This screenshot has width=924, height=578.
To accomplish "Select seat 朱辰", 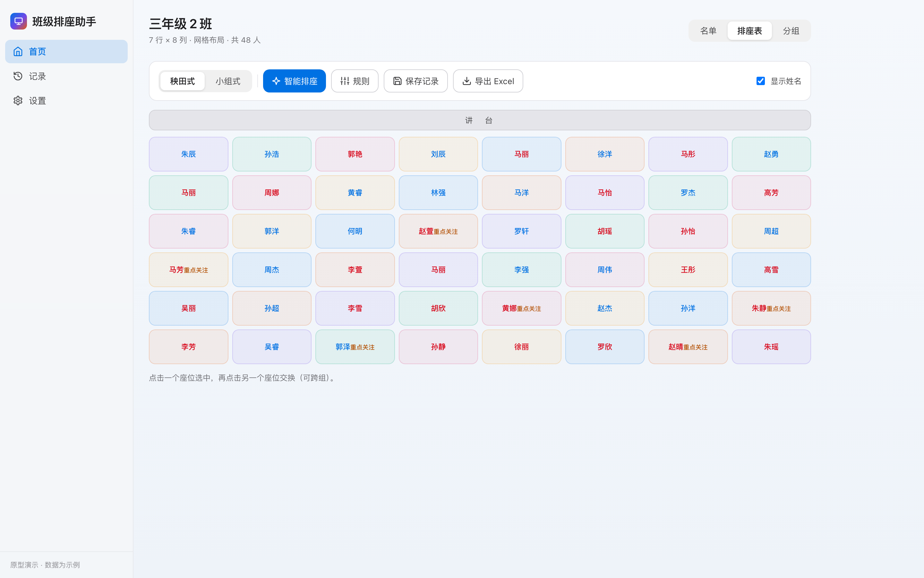I will click(189, 154).
